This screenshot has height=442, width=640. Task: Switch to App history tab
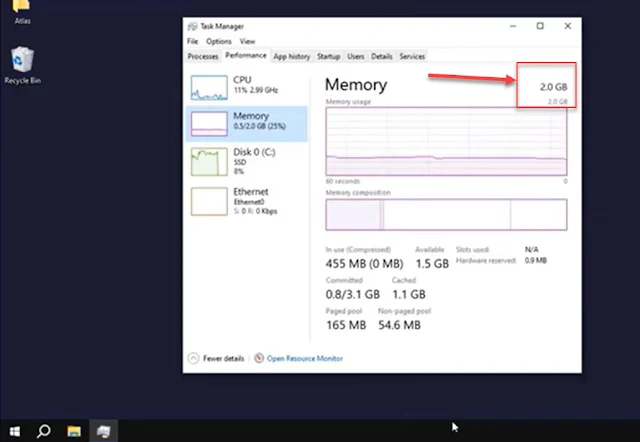click(291, 56)
